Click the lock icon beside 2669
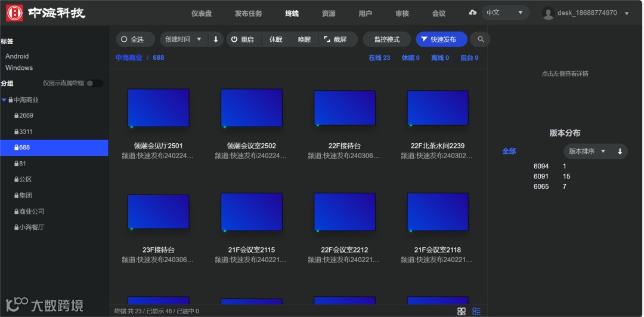 point(16,116)
